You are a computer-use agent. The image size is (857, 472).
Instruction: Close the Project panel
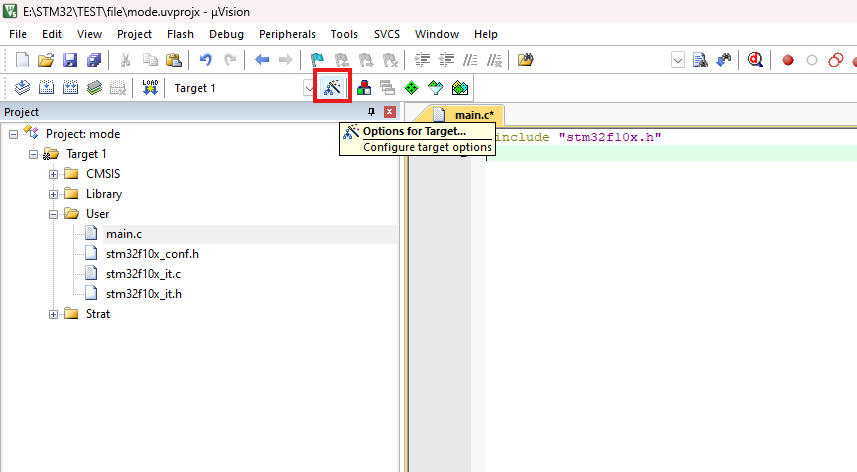click(390, 112)
